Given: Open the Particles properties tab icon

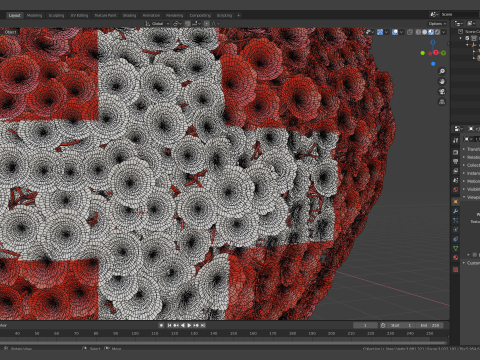Looking at the screenshot, I should tap(455, 220).
